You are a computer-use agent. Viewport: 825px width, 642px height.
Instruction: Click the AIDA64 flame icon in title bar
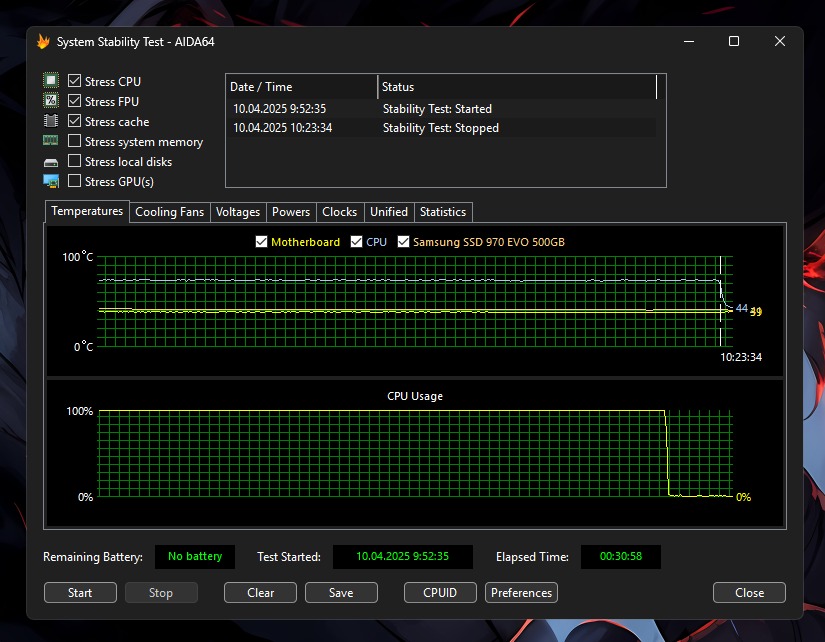point(44,41)
